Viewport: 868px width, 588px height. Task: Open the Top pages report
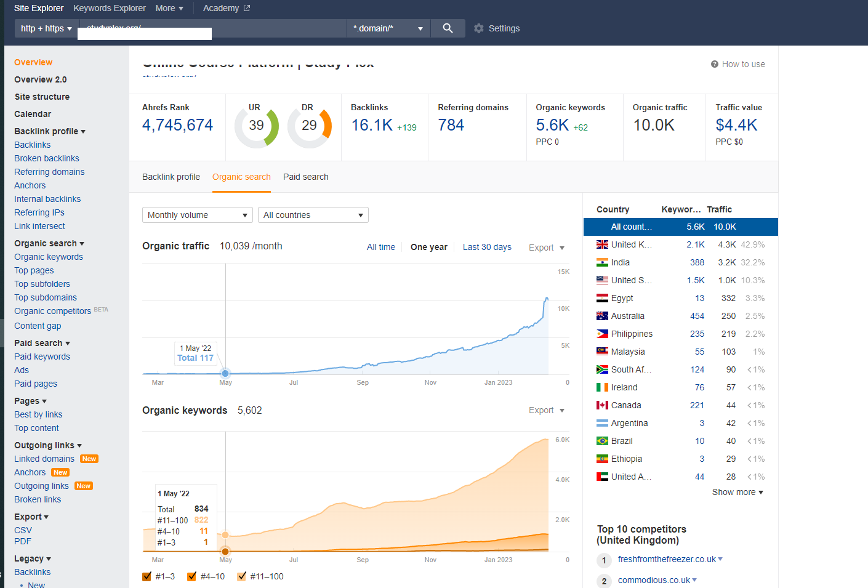coord(34,270)
